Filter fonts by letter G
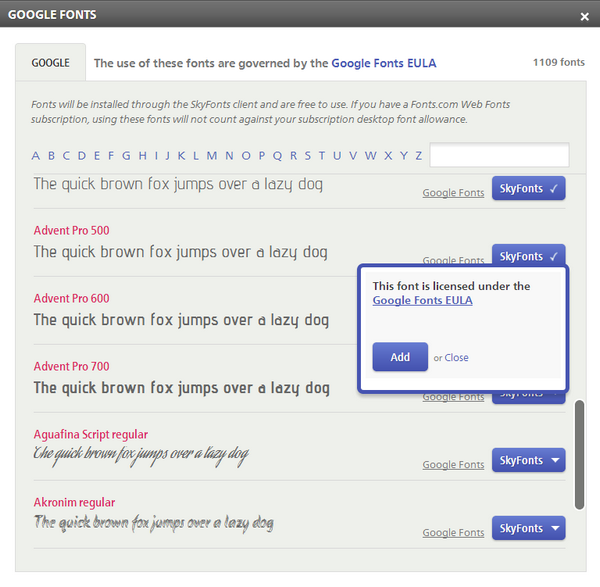The image size is (600, 587). pos(126,156)
